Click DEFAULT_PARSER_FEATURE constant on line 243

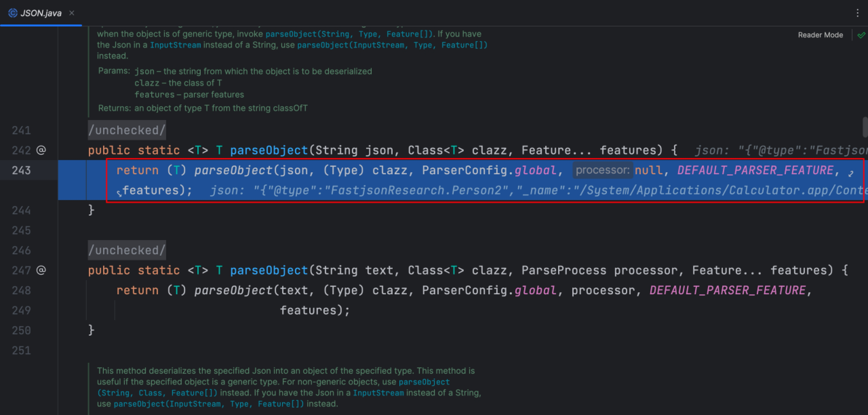(755, 170)
